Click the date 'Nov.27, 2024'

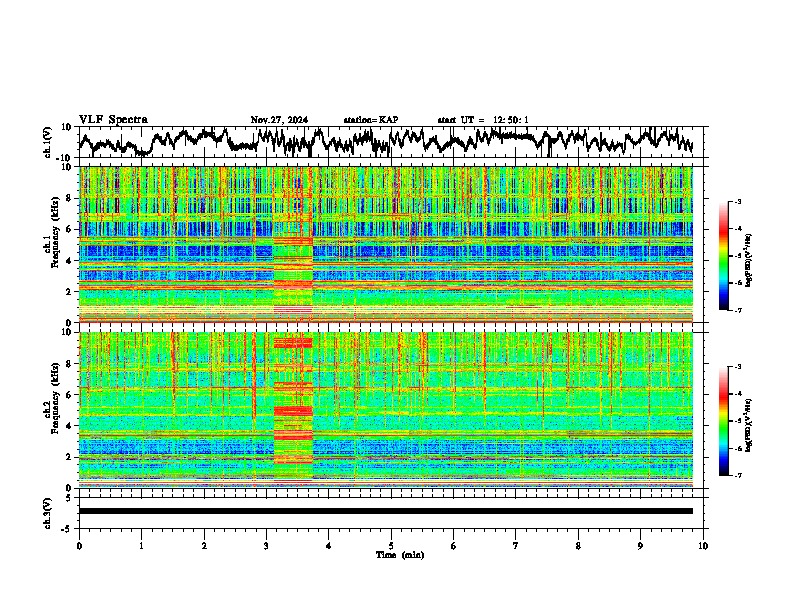coord(279,120)
